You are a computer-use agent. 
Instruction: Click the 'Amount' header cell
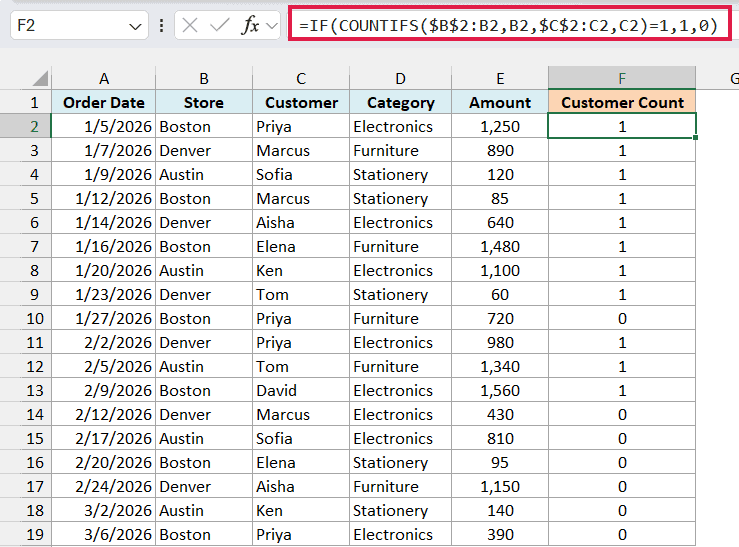[x=500, y=102]
